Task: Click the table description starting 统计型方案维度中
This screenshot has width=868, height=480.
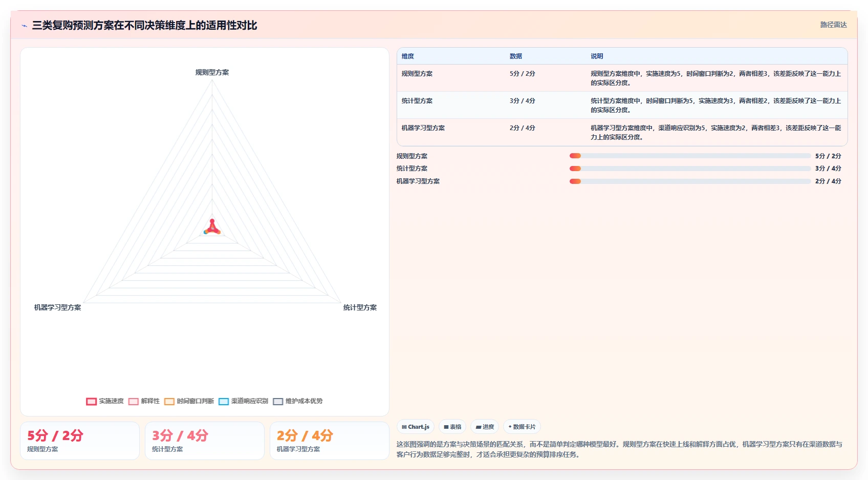Action: tap(715, 106)
